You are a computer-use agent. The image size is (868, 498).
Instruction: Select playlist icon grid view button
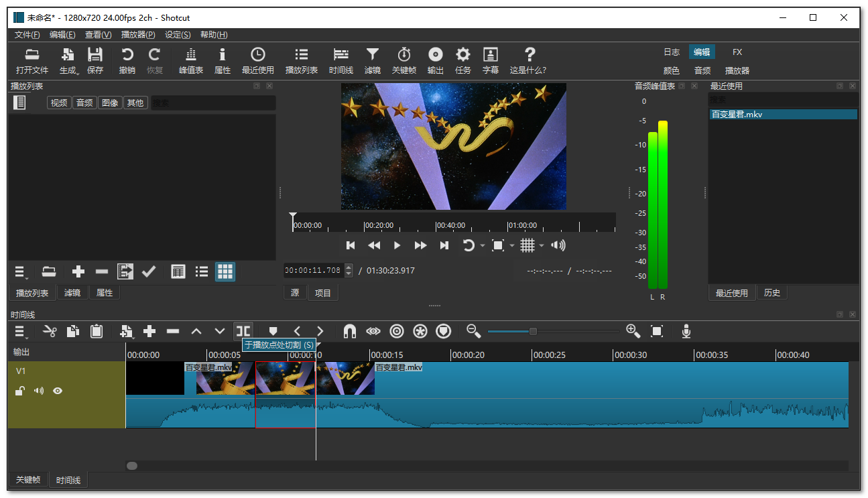[225, 271]
